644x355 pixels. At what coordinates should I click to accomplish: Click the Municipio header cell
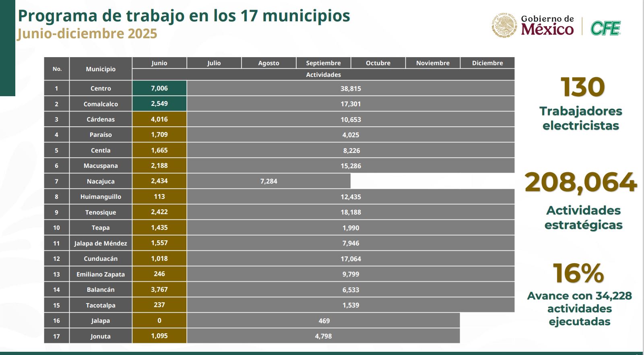pos(101,69)
